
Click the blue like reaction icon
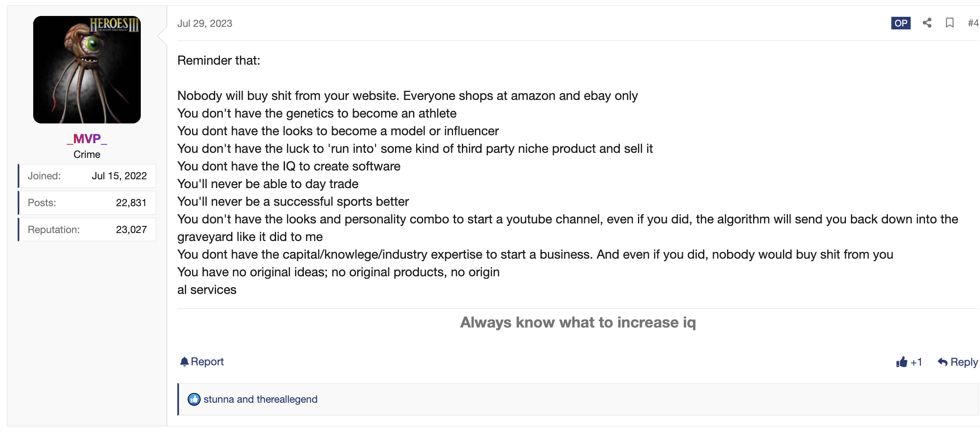[194, 399]
